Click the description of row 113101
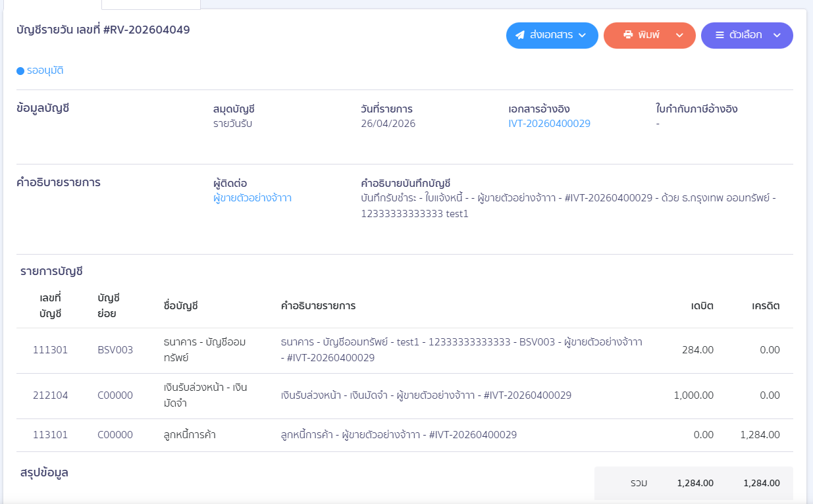The image size is (813, 504). click(398, 435)
